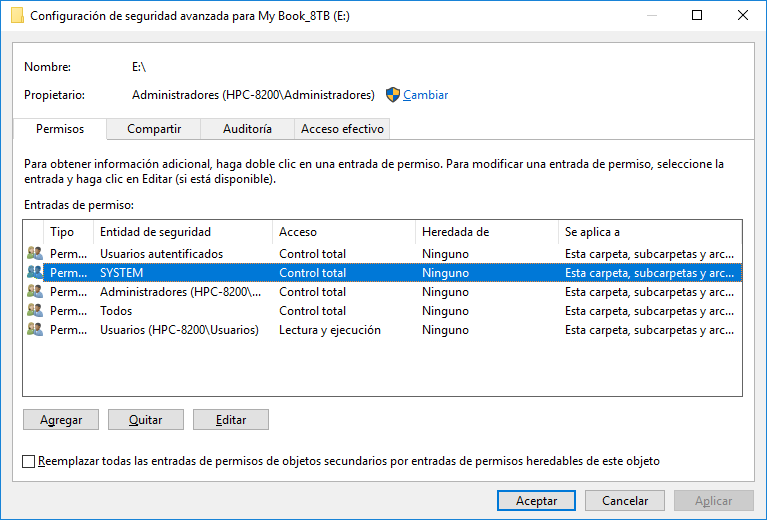Sort by the Tipo column header

[68, 232]
